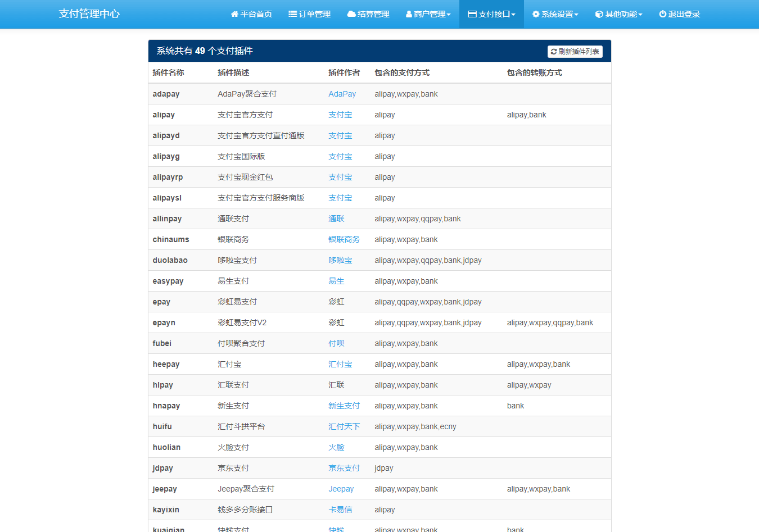Select the huifu plugin name cell

point(180,426)
